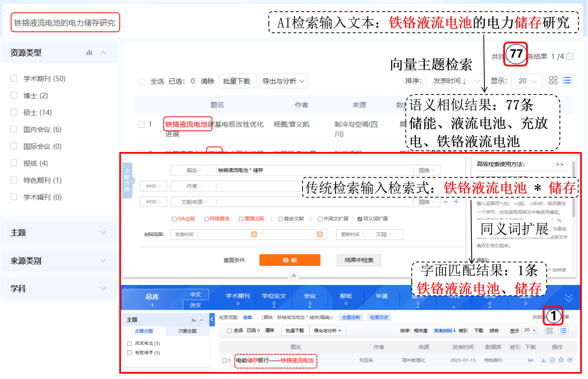Check the 硕士 (14) resource checkbox
The image size is (588, 379).
click(x=14, y=112)
